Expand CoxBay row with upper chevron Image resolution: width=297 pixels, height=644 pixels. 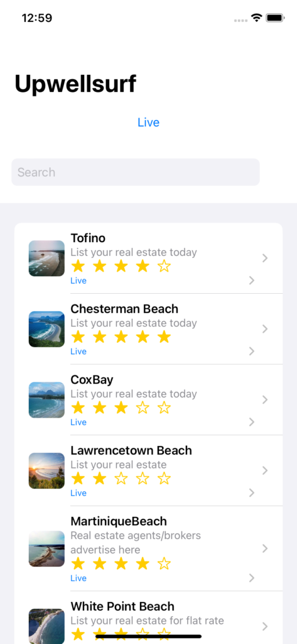coord(265,399)
